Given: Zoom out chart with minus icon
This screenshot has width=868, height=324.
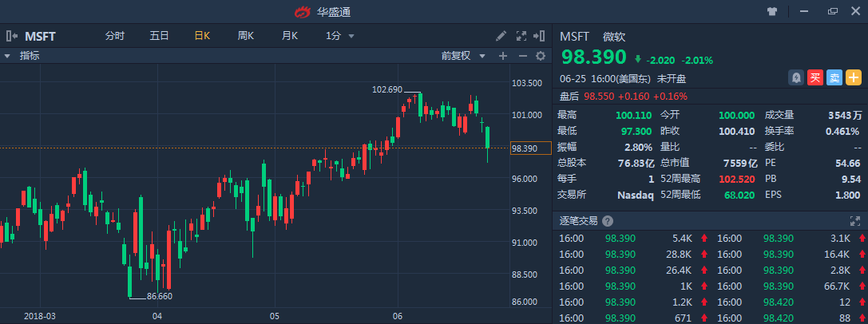Looking at the screenshot, I should coord(522,56).
